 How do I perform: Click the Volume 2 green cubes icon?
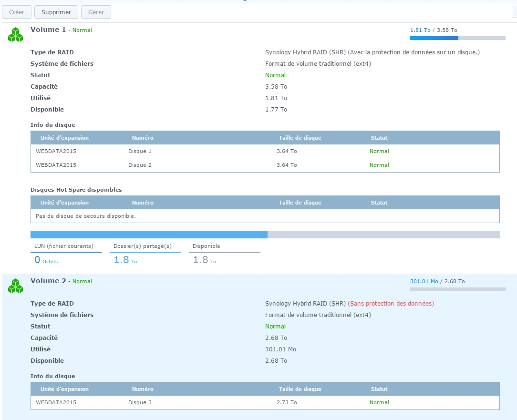click(x=16, y=286)
